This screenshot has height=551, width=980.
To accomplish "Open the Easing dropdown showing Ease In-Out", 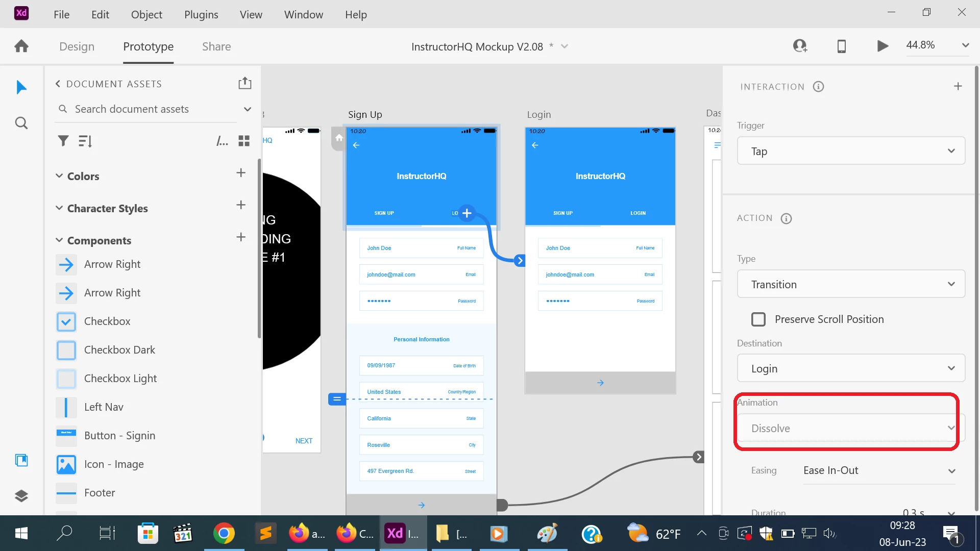I will [x=878, y=470].
